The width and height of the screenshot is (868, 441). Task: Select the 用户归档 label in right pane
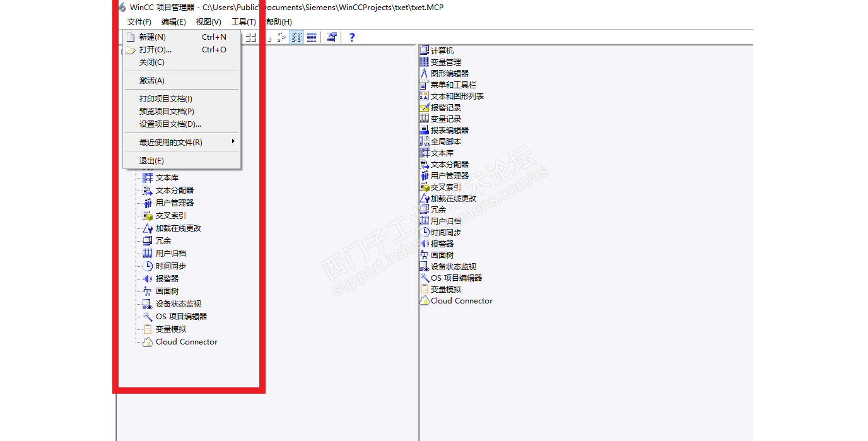coord(446,221)
